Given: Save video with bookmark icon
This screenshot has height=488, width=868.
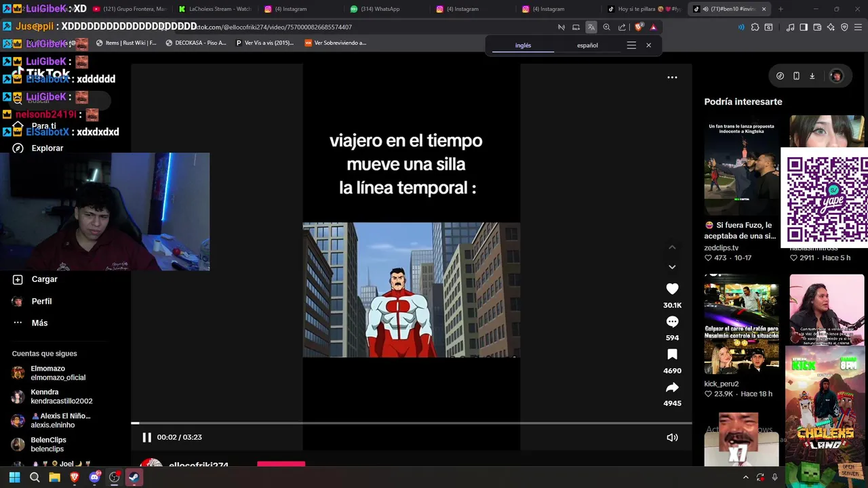Looking at the screenshot, I should point(672,354).
